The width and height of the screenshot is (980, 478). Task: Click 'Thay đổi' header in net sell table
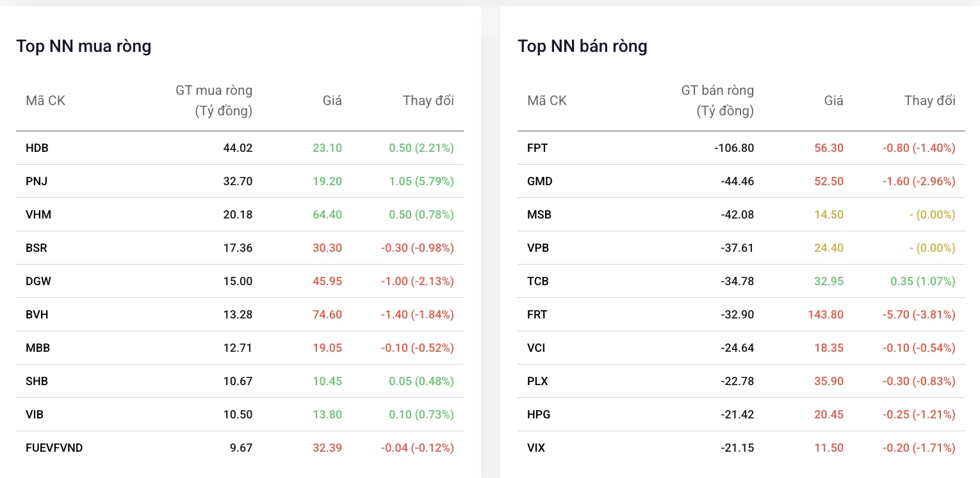[930, 101]
